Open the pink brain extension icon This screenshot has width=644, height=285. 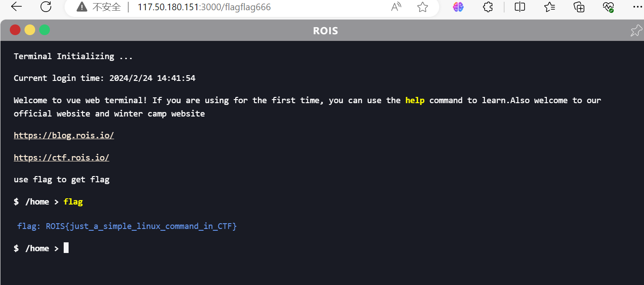458,7
